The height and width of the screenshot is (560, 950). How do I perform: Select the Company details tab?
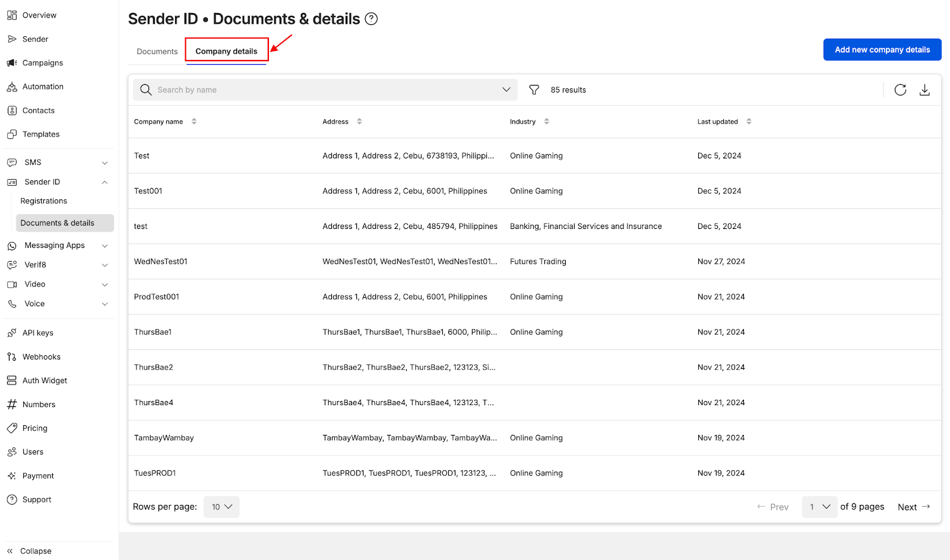coord(226,52)
